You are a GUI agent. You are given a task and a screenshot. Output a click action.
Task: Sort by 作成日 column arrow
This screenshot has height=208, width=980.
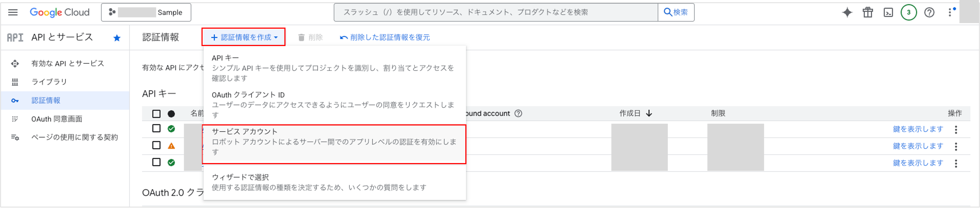click(649, 113)
